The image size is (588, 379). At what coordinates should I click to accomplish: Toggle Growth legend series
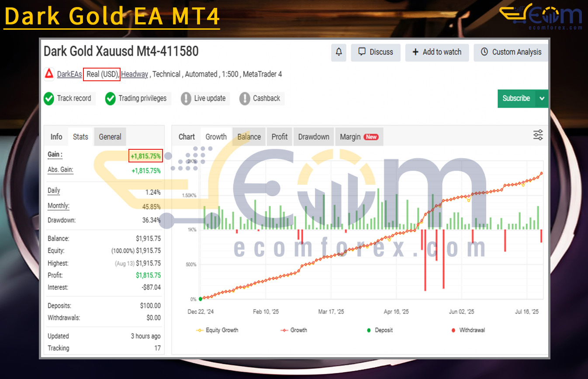[x=294, y=330]
